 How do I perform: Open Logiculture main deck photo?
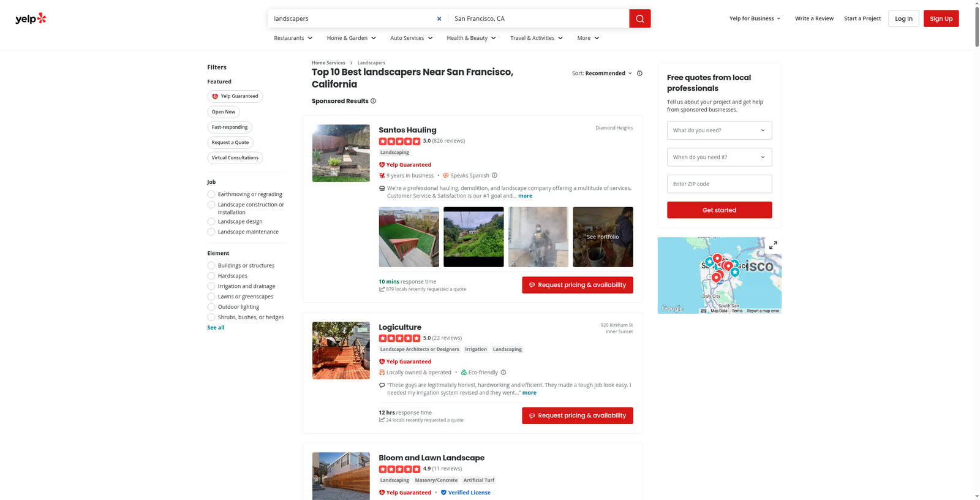coord(341,350)
